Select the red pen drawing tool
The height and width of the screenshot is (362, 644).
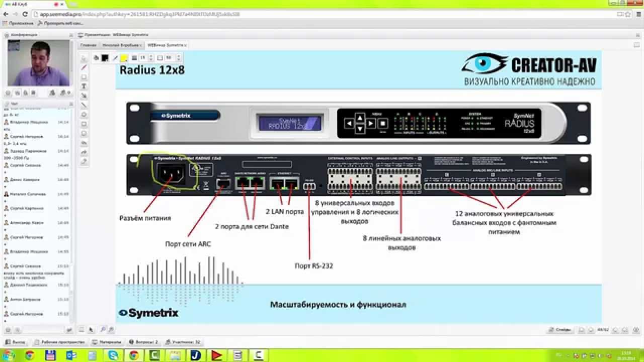pyautogui.click(x=84, y=67)
